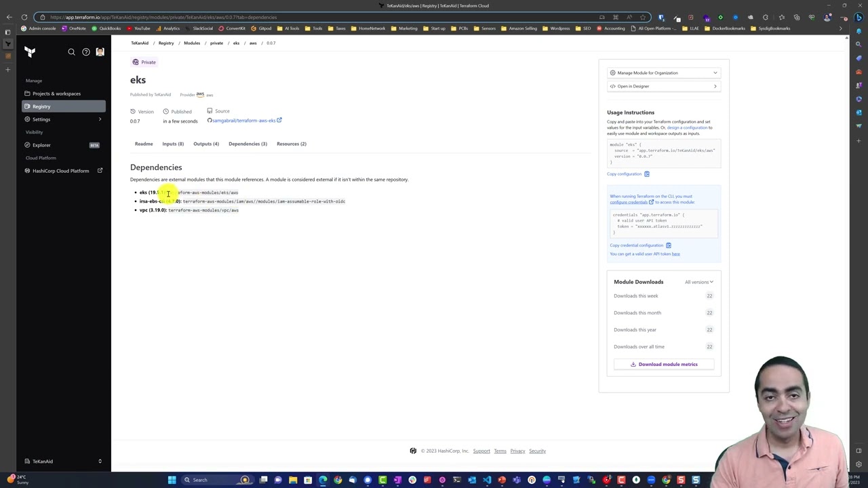Click the Private module badge
Viewport: 868px width, 488px height.
click(144, 62)
